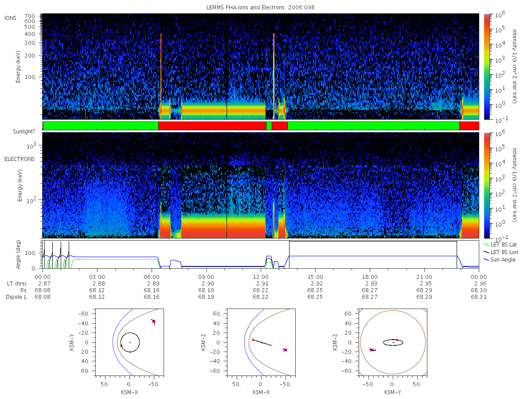Click the Dipole L row value '68.25'

pyautogui.click(x=315, y=297)
